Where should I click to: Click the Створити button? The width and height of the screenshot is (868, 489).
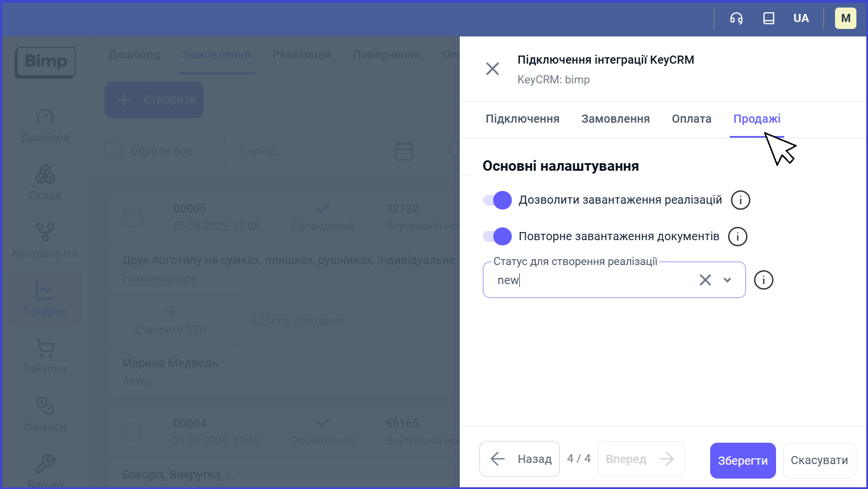tap(154, 100)
